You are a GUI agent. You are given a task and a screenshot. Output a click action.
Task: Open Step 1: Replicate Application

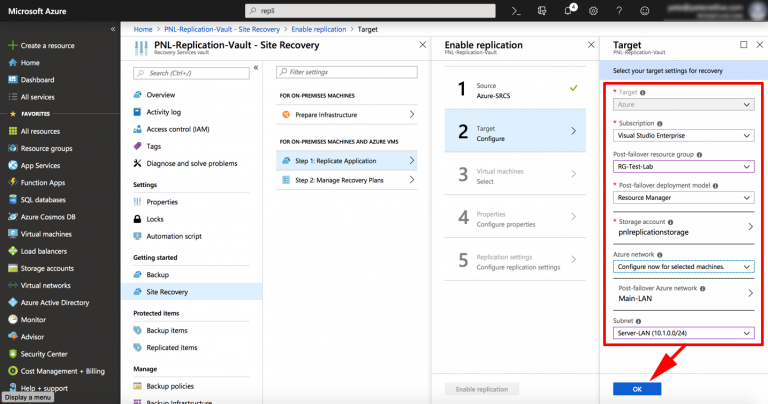[347, 161]
